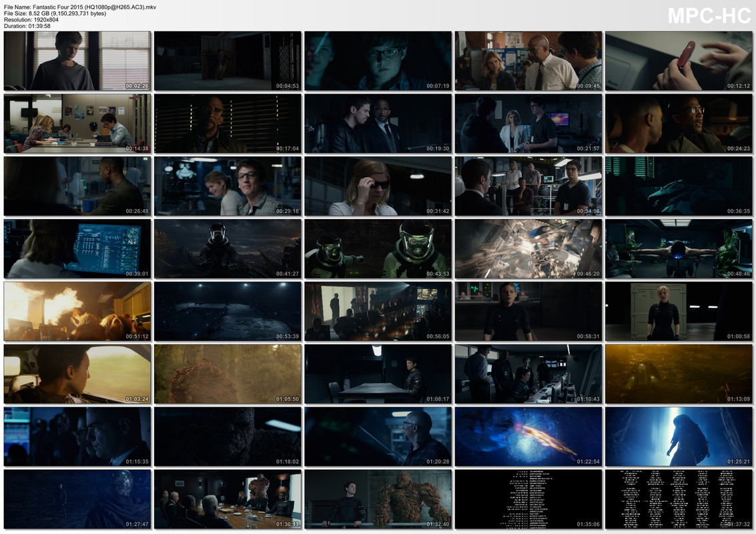Select the computer screen frame at 00:39:01

[77, 249]
